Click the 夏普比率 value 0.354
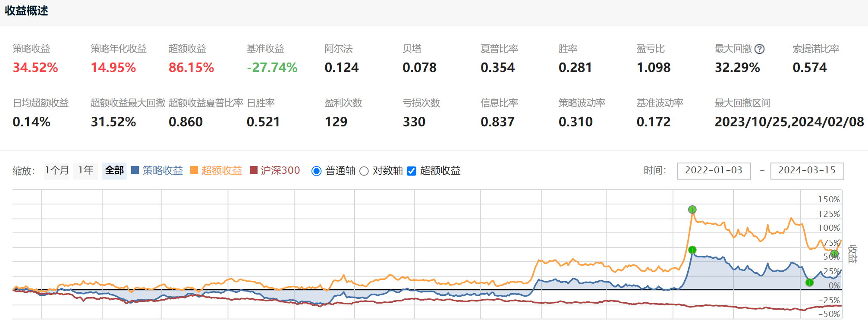 tap(498, 68)
